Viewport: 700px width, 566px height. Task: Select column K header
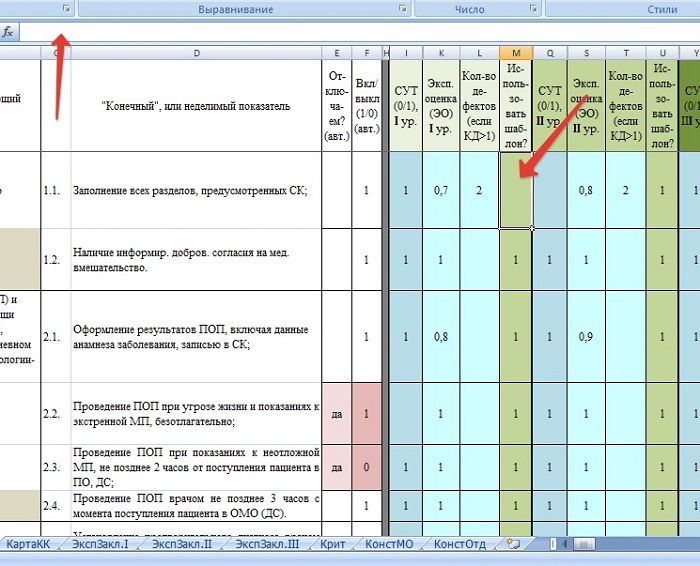[x=441, y=53]
